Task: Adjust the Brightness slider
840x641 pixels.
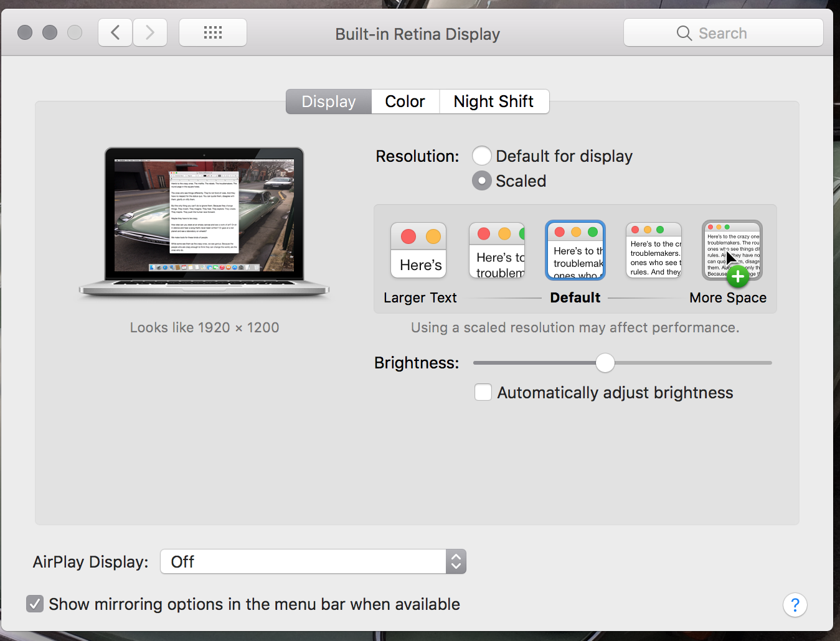Action: tap(604, 362)
